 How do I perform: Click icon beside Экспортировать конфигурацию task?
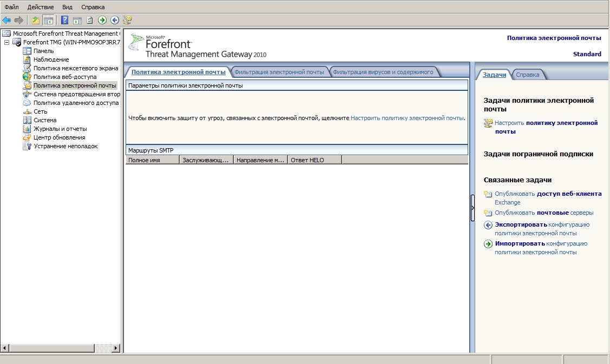point(488,225)
